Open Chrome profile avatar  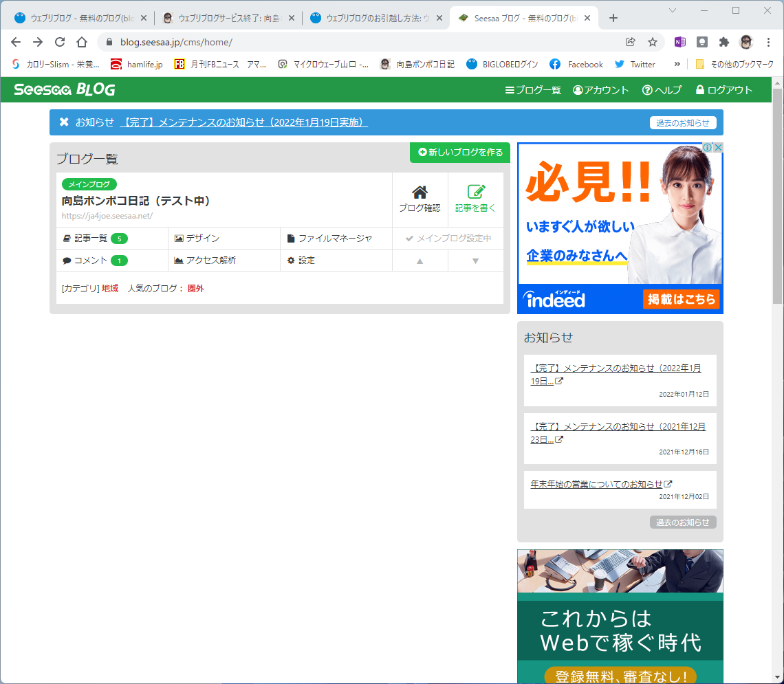pos(746,42)
